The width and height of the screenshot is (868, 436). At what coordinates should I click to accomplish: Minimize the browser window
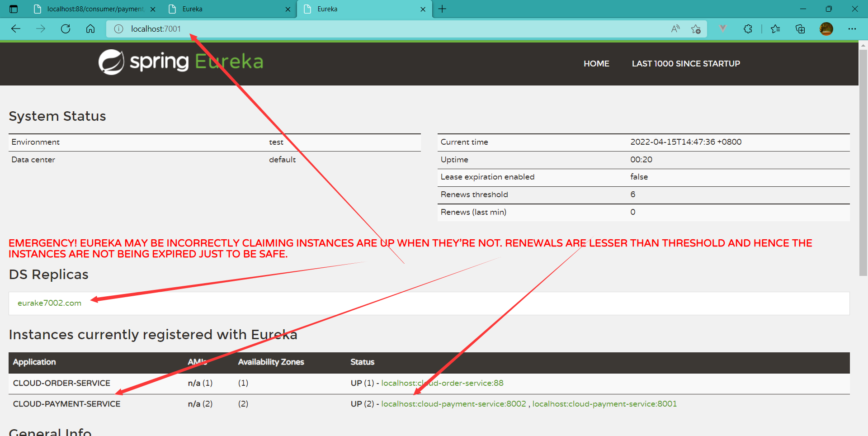coord(803,9)
